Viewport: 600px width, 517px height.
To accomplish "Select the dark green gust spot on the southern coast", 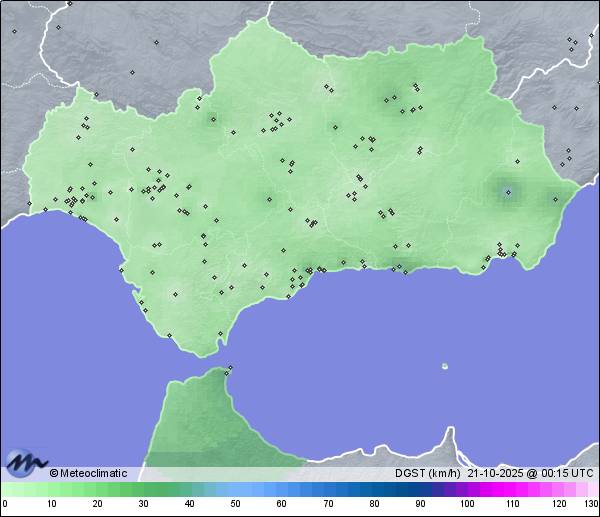I will click(403, 266).
